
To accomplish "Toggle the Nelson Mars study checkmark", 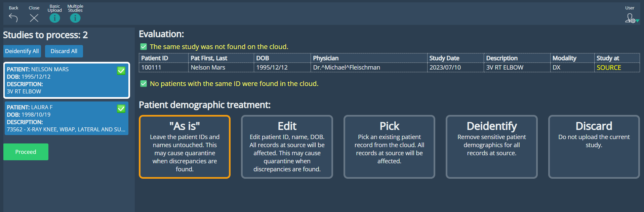I will 121,71.
